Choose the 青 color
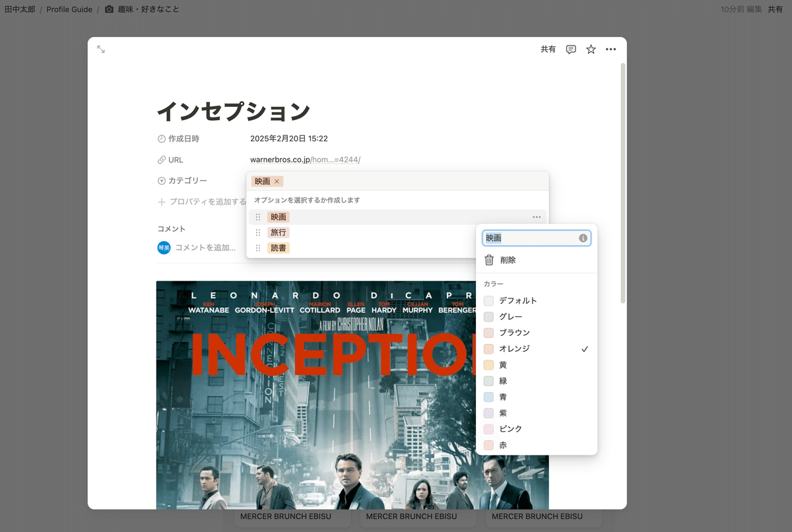The width and height of the screenshot is (792, 532). click(537, 397)
